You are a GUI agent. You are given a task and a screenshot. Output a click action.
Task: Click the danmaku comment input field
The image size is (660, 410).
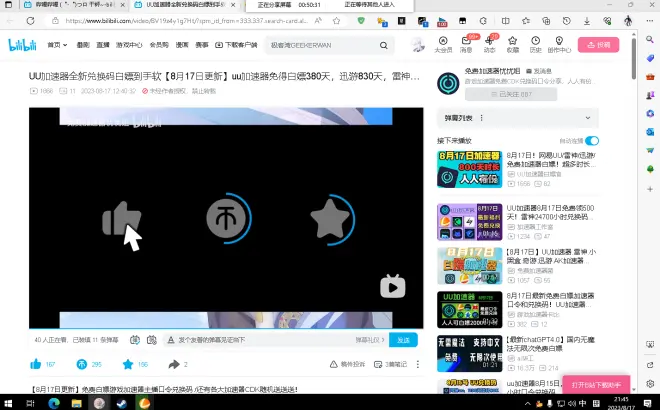[260, 340]
